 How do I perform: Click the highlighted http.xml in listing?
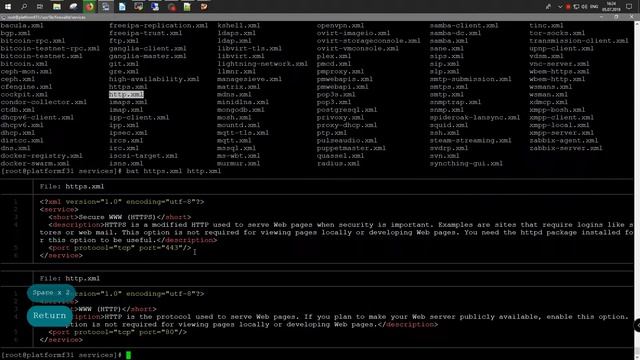point(126,94)
